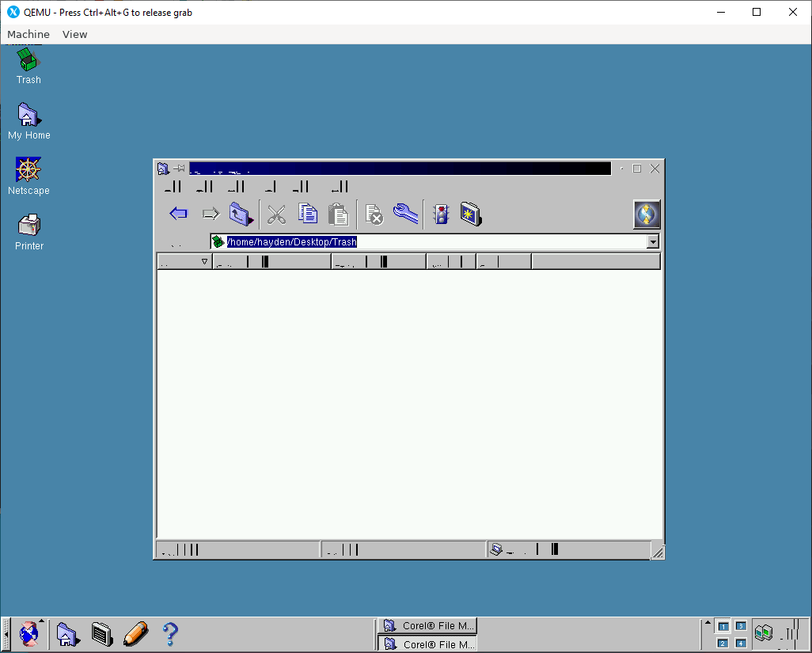Screen dimensions: 812x653
Task: Click the camera package toolbar icon
Action: coord(470,214)
